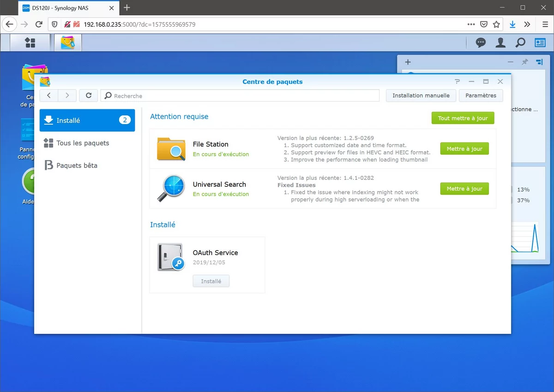Viewport: 554px width, 392px height.
Task: Update Universal Search with Mettre à jour
Action: (464, 188)
